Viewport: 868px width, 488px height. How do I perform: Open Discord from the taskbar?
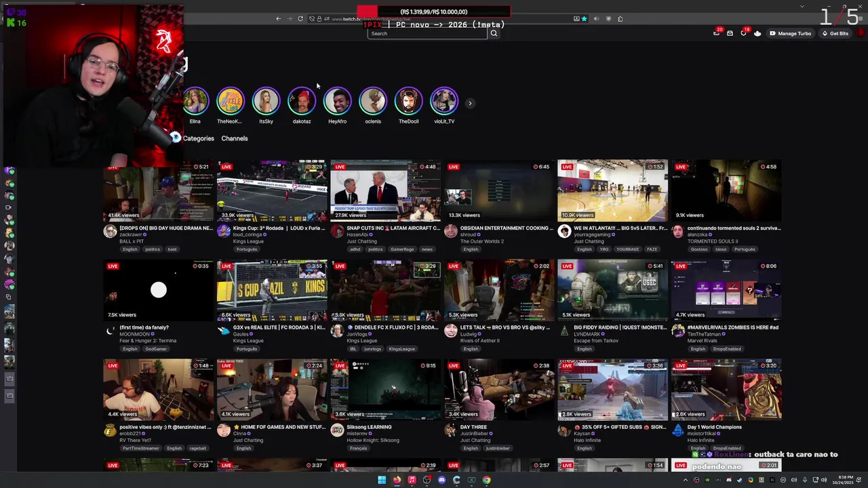click(x=441, y=480)
